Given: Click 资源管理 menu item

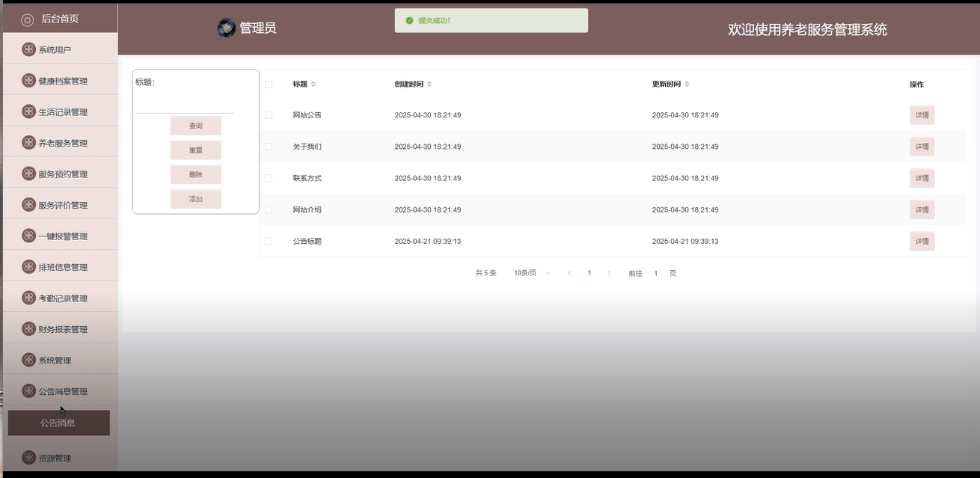Looking at the screenshot, I should click(60, 458).
